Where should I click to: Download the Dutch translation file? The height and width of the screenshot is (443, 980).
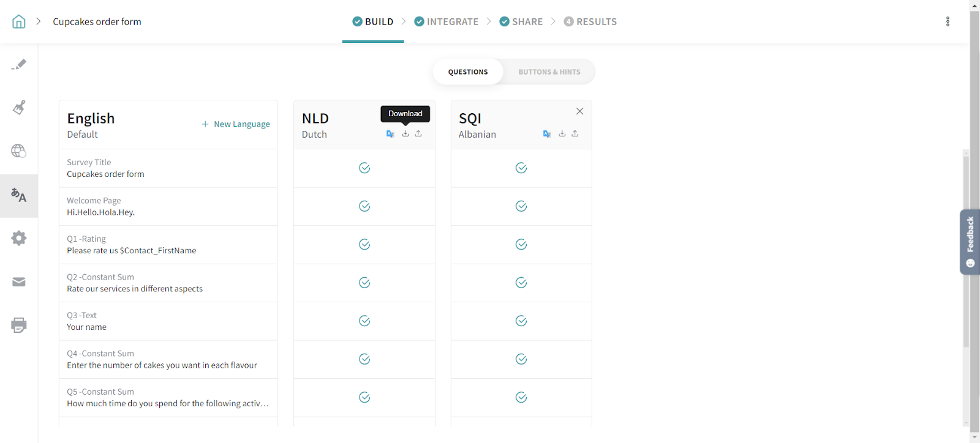point(405,133)
